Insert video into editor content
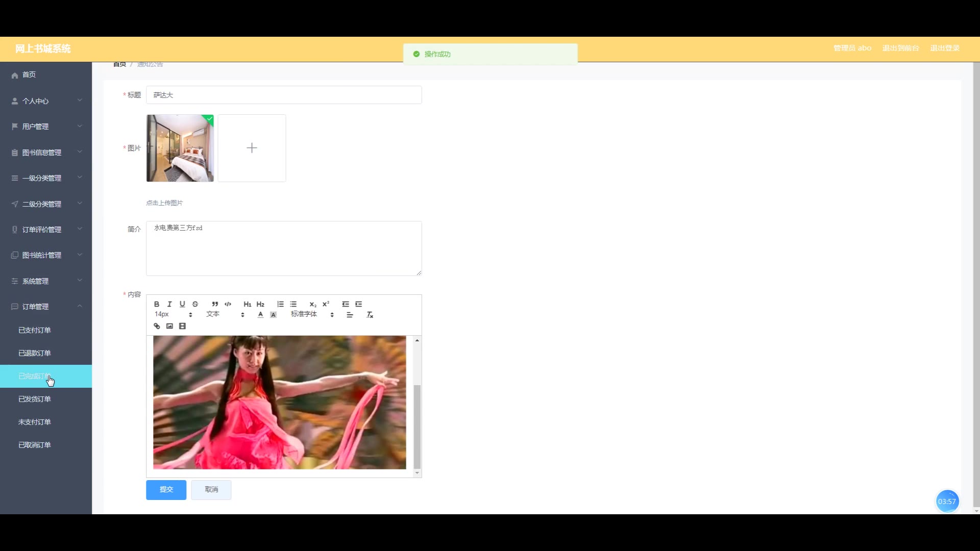Screen dimensions: 980x551 [182, 327]
